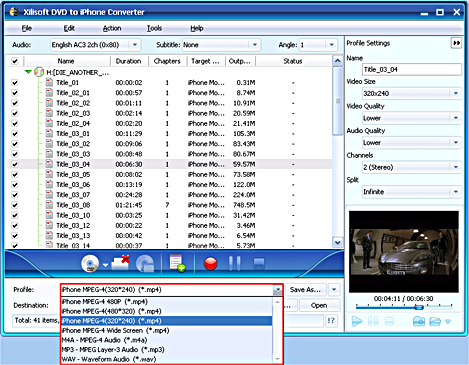Open the File menu
Image resolution: width=469 pixels, height=365 pixels.
pos(26,28)
